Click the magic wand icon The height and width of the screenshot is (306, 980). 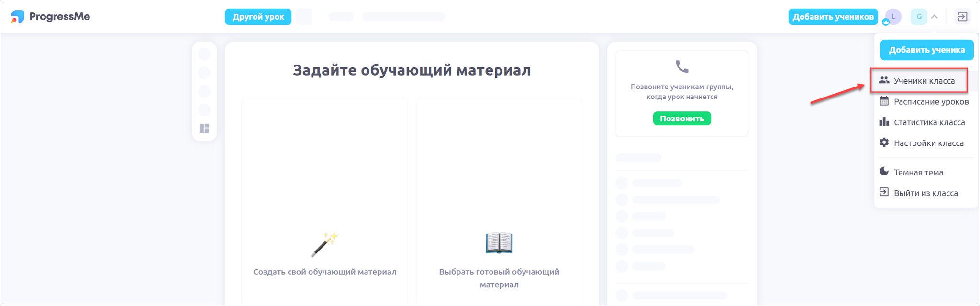tap(324, 244)
